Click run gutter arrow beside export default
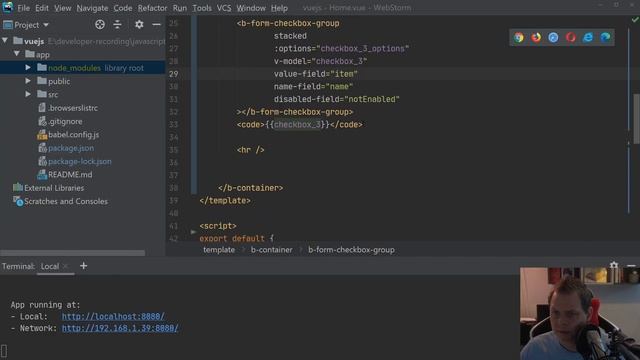This screenshot has width=640, height=360. pos(193,232)
